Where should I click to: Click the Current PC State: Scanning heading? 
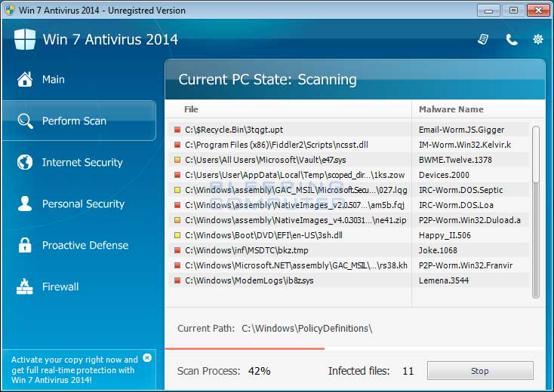point(267,79)
